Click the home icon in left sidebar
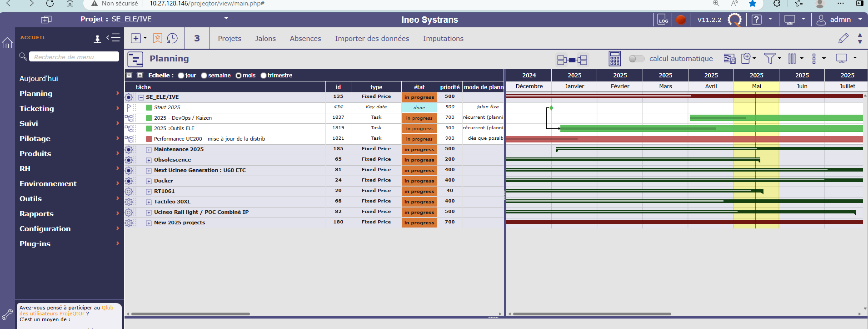This screenshot has height=329, width=868. tap(7, 43)
